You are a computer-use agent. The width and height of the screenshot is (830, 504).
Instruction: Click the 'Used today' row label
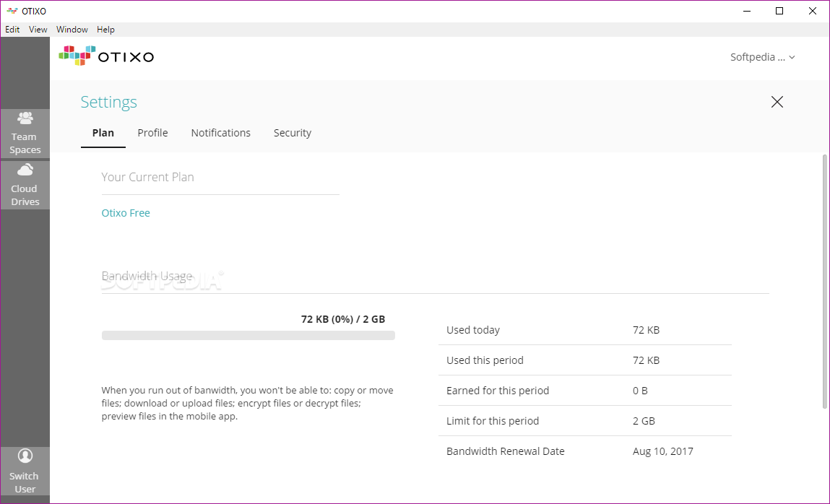point(472,330)
